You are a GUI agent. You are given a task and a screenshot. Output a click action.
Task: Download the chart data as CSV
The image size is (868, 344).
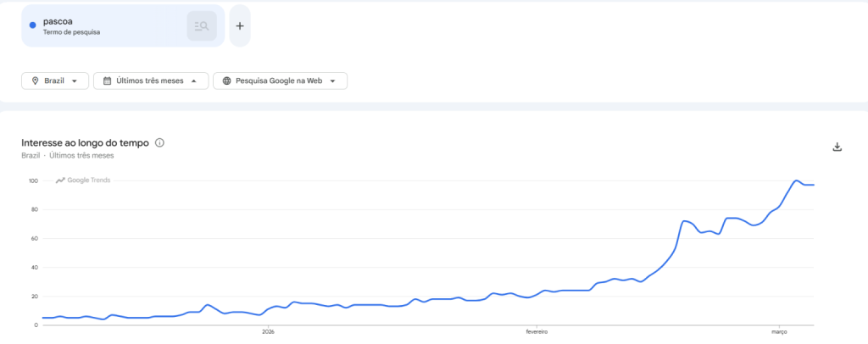[x=837, y=147]
